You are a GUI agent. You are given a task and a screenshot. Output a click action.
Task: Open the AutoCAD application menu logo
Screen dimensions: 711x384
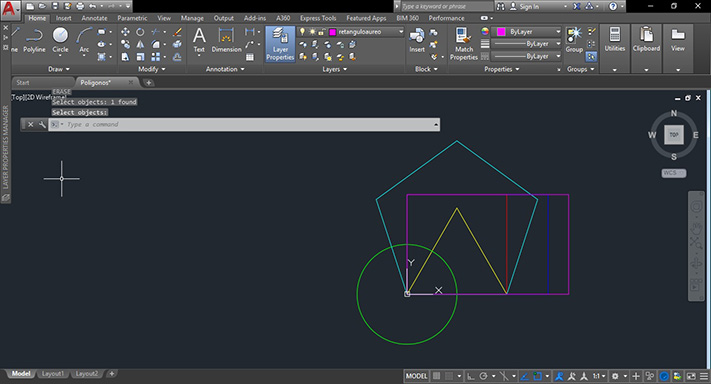(10, 10)
